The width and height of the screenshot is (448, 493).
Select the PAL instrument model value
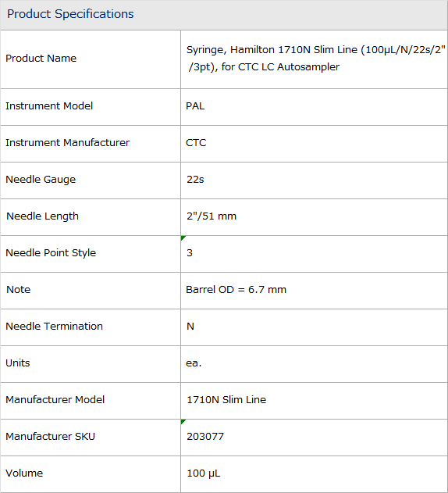pos(195,106)
